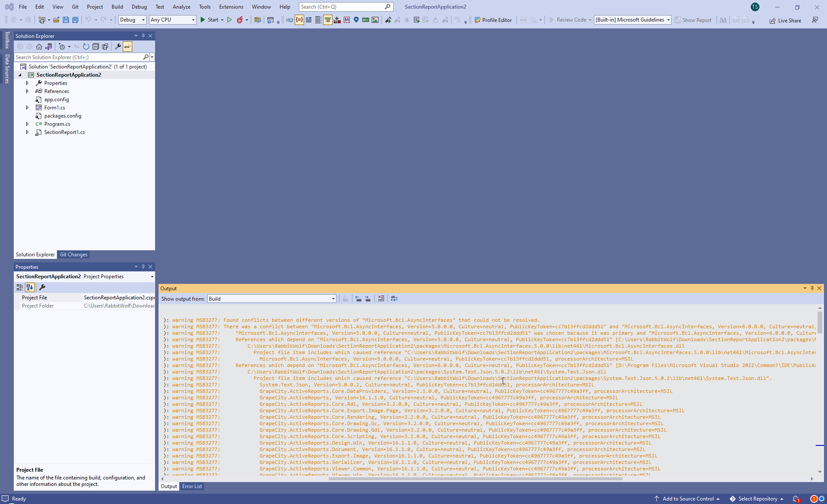Click Add to Source Control

(x=687, y=499)
